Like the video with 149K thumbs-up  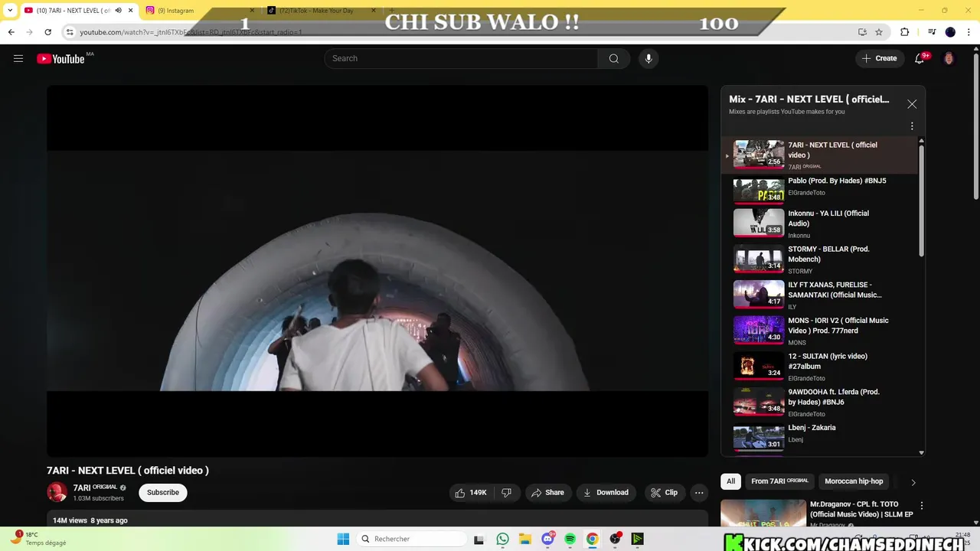point(471,493)
